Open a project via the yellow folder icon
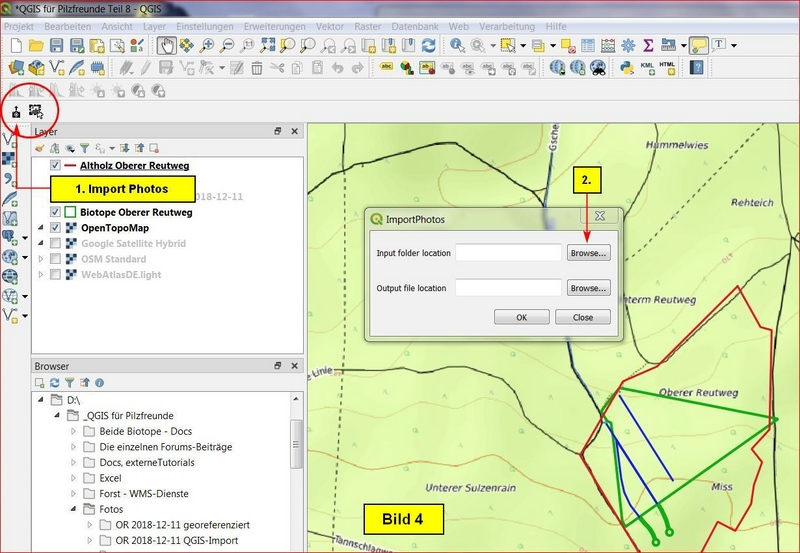The width and height of the screenshot is (800, 553). coord(36,45)
